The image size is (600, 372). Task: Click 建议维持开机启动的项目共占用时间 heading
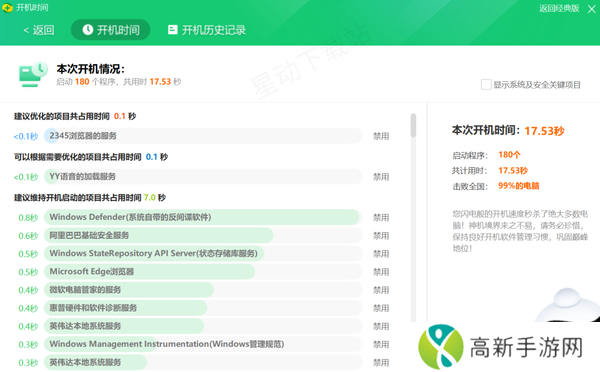[x=90, y=197]
